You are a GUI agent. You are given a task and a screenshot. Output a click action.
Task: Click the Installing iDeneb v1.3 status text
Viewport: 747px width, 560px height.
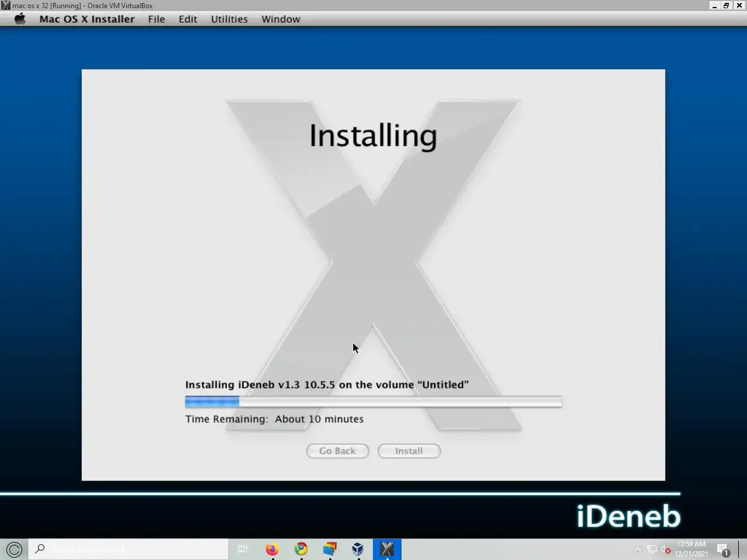click(x=327, y=385)
